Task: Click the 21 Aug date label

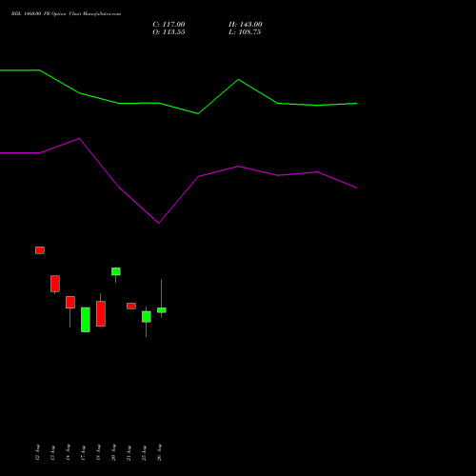Action: pos(129,452)
